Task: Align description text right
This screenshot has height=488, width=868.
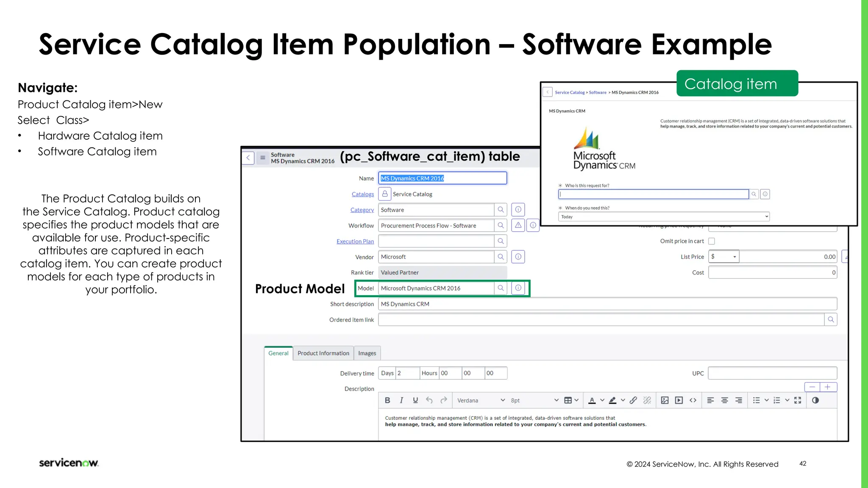Action: pos(739,400)
